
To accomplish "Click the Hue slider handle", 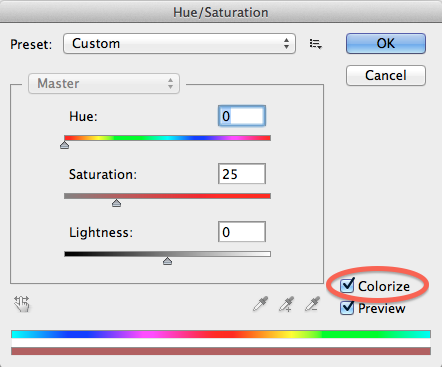I will coord(64,145).
